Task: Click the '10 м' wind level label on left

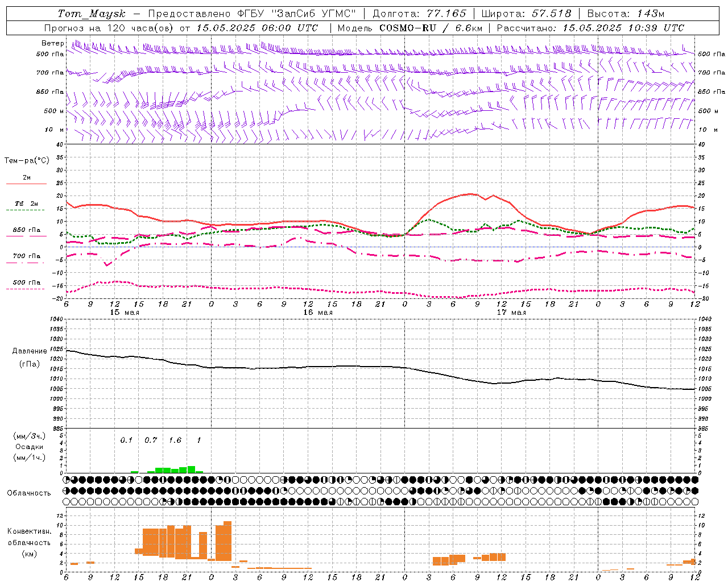Action: 54,130
